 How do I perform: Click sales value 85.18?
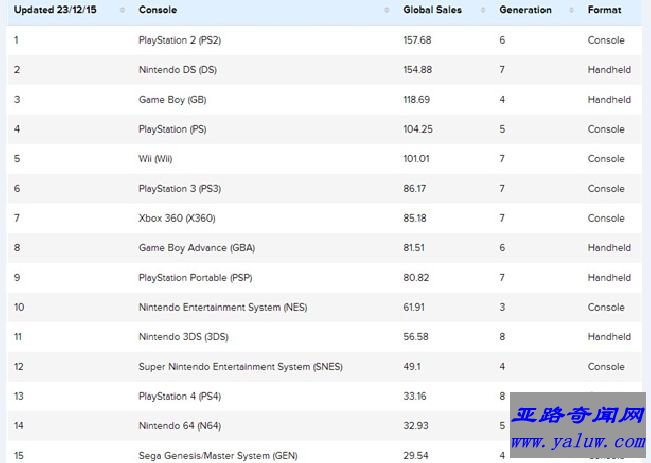click(415, 218)
